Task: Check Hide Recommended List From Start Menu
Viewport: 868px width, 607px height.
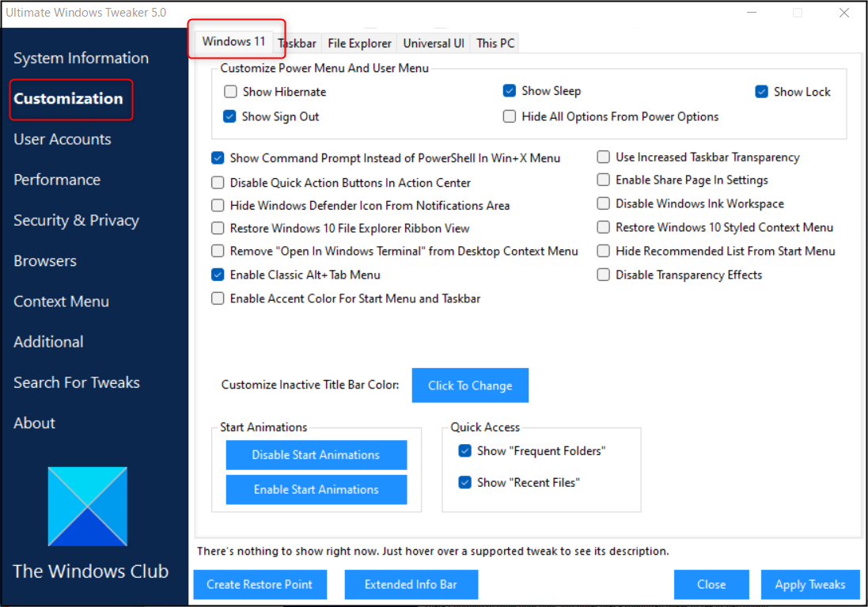Action: click(604, 251)
